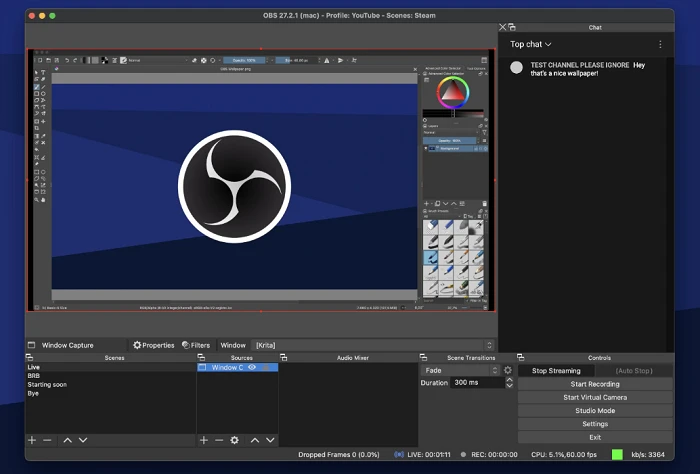This screenshot has height=474, width=700.
Task: Click the LIVE: 00:01:11 timer text
Action: tap(429, 454)
